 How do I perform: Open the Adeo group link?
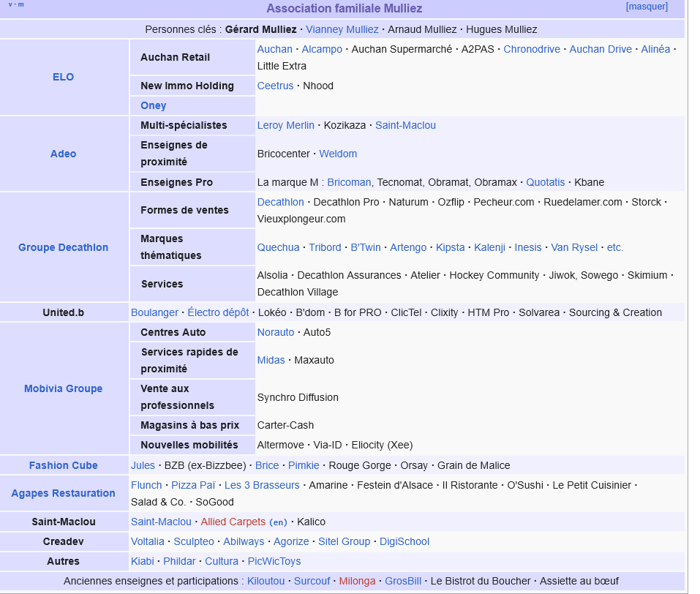(63, 154)
